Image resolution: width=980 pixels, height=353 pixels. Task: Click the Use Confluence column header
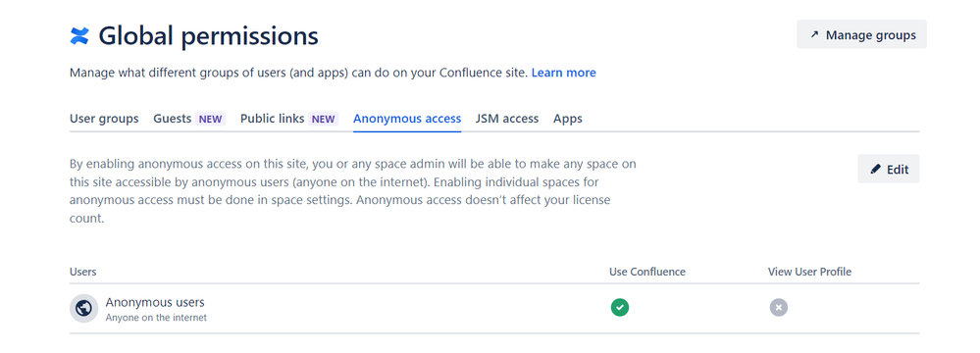pos(647,272)
